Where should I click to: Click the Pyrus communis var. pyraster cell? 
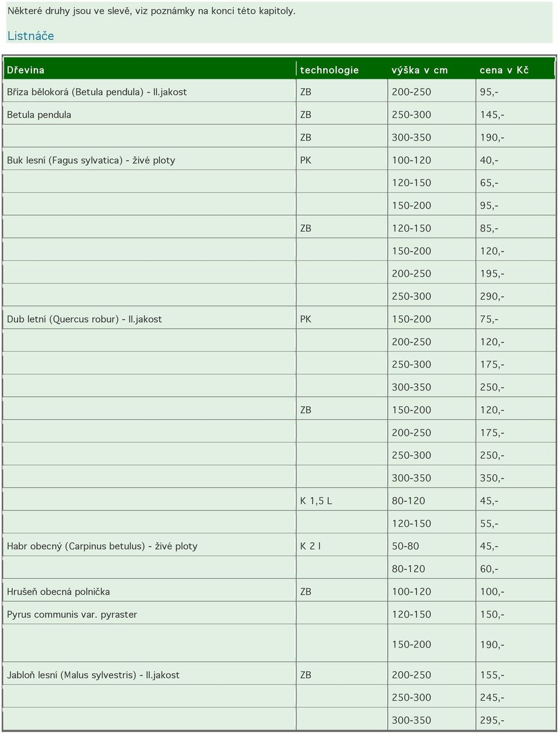[150, 615]
